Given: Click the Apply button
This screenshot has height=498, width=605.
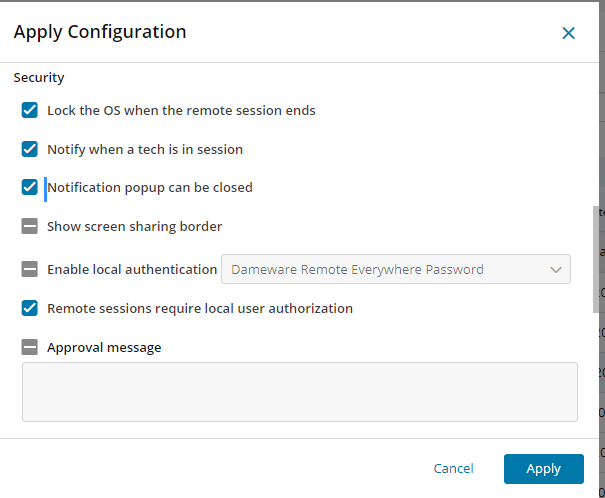Looking at the screenshot, I should (x=544, y=468).
